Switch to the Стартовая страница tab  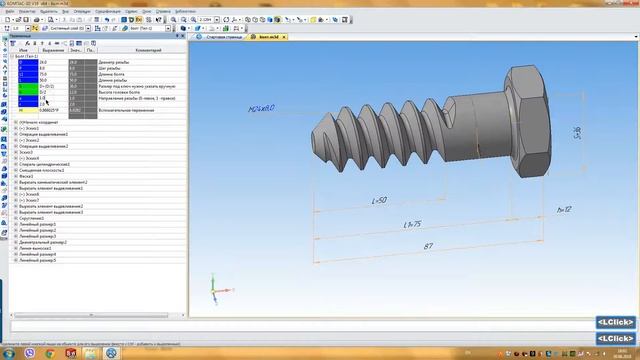(224, 37)
